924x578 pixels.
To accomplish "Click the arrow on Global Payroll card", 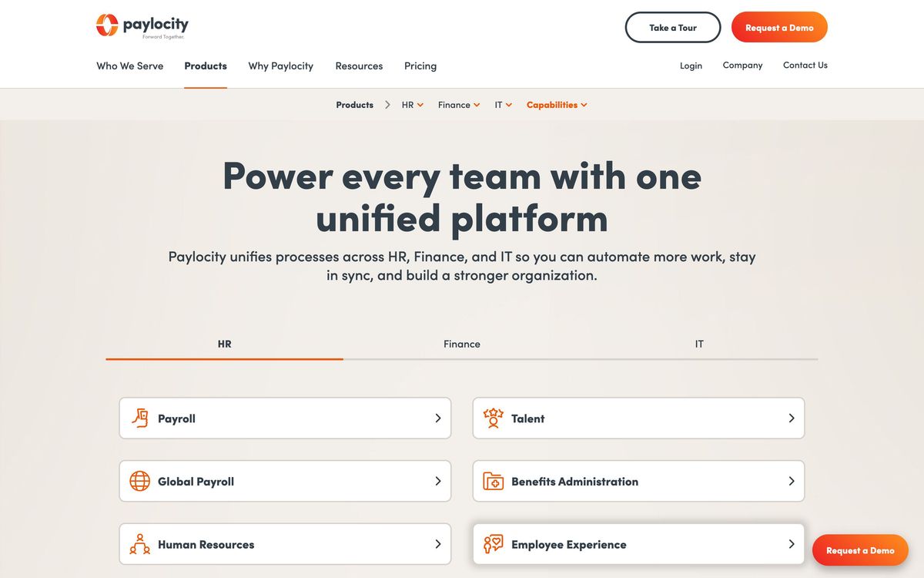I will pyautogui.click(x=438, y=481).
